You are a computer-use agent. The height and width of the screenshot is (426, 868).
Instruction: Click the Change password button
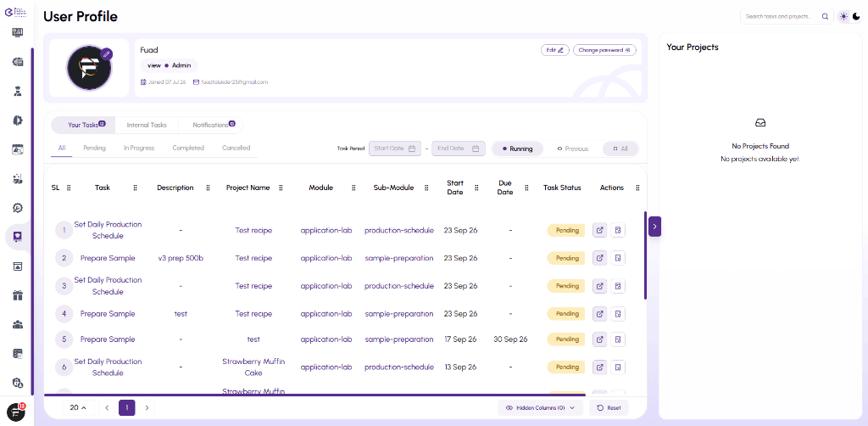[604, 50]
